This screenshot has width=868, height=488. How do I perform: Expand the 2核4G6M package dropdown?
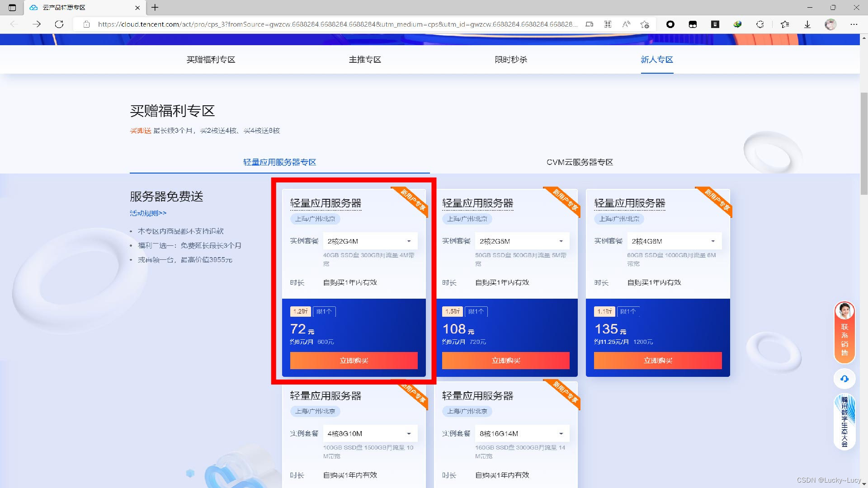[674, 241]
